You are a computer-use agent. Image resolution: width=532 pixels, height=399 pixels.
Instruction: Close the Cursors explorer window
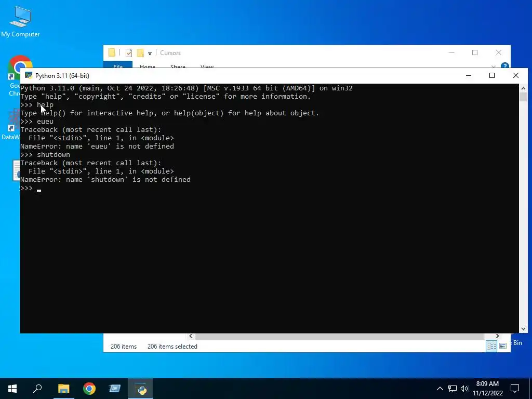[x=498, y=52]
